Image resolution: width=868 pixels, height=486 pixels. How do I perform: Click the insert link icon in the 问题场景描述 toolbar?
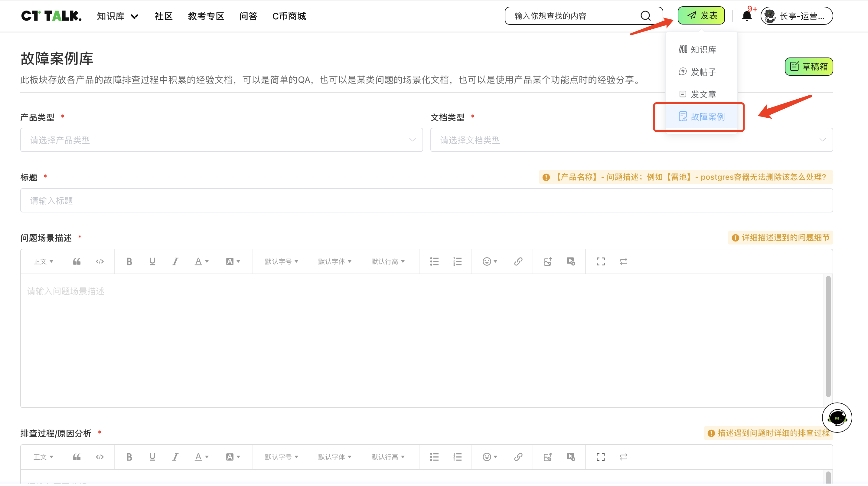pyautogui.click(x=518, y=261)
